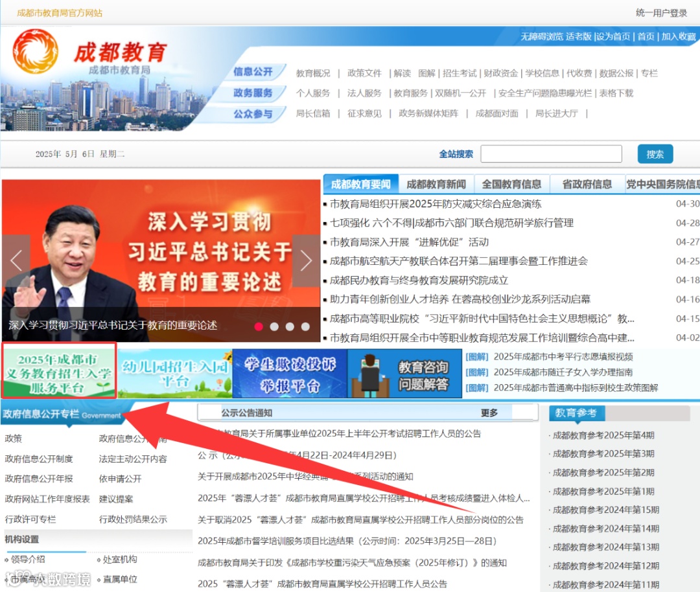
Task: Open 法人服务 link
Action: [364, 93]
